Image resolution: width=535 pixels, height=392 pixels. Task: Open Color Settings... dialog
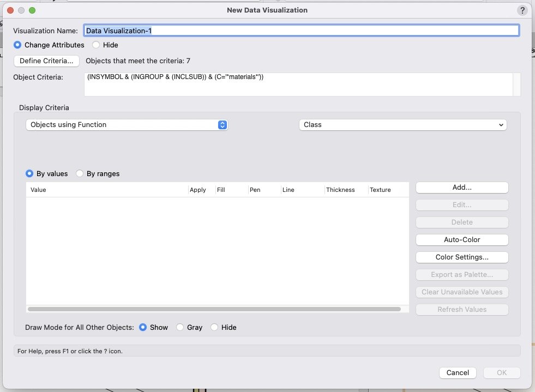[462, 257]
